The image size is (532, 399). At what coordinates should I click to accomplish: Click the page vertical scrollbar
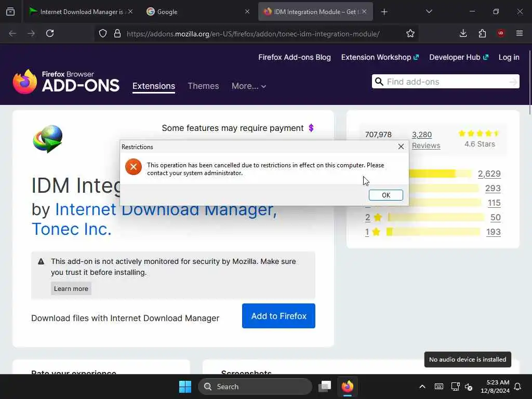pos(529,82)
